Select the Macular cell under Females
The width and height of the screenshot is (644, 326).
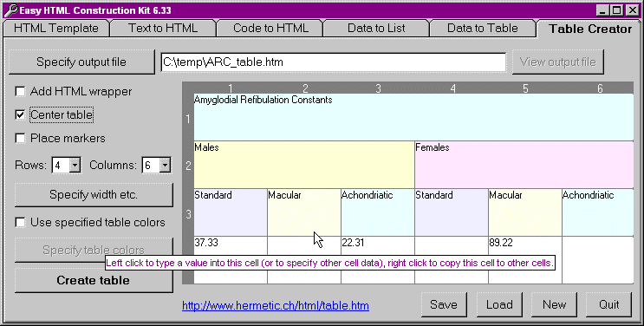point(525,212)
